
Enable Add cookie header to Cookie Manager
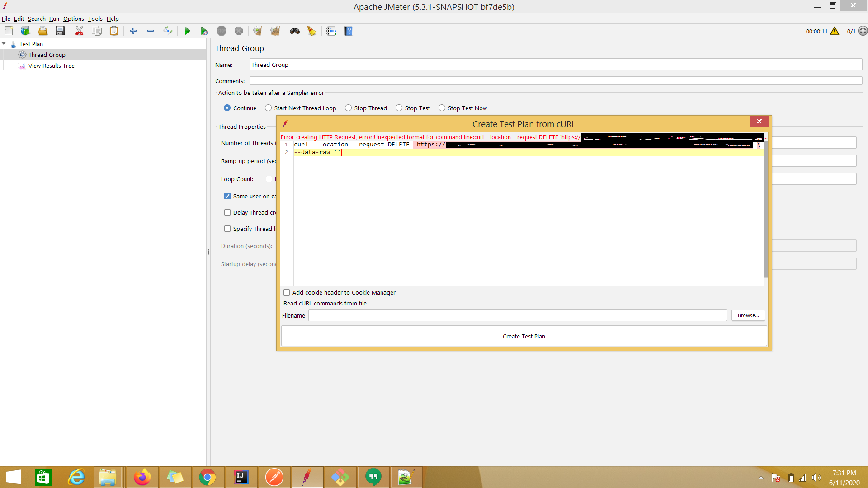pos(287,292)
